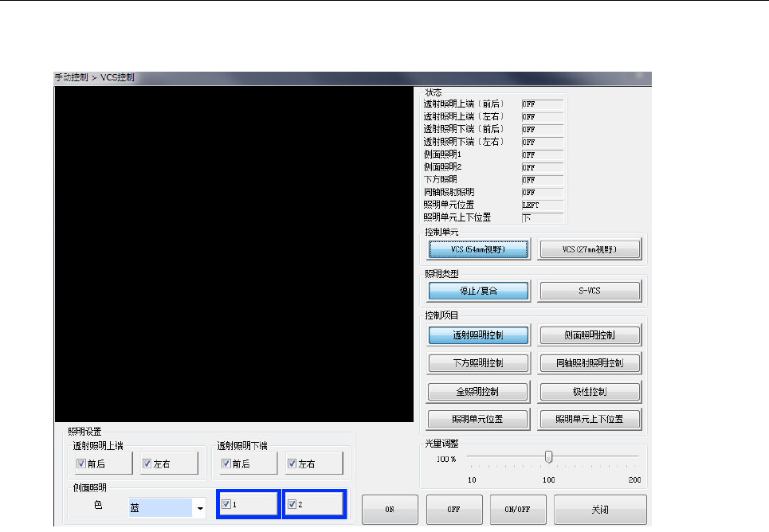Select VCS (27mm视野) control unit
The height and width of the screenshot is (532, 769).
tap(590, 249)
